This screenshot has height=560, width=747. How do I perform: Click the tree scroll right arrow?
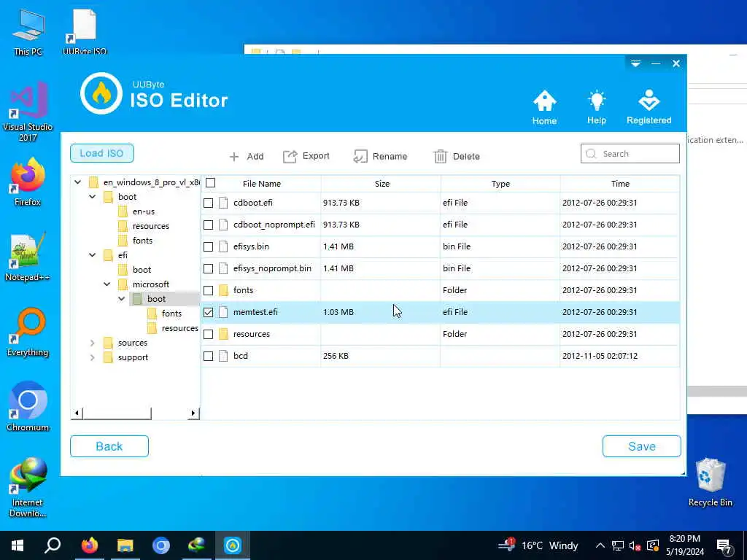coord(193,413)
